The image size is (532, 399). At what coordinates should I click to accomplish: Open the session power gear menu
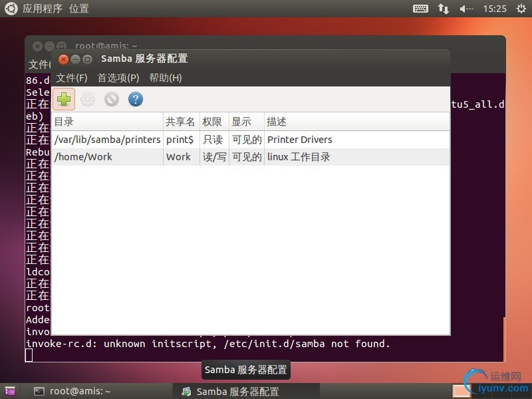point(521,9)
